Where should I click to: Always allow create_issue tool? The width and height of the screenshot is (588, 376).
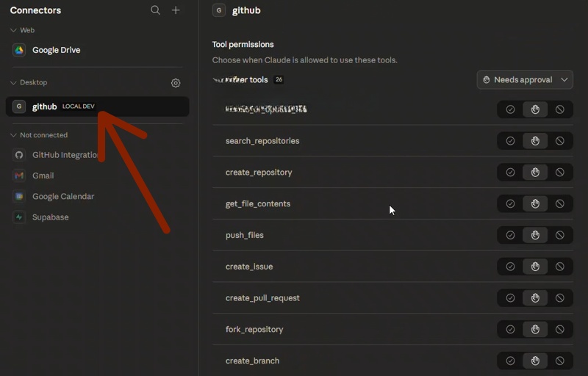[510, 267]
